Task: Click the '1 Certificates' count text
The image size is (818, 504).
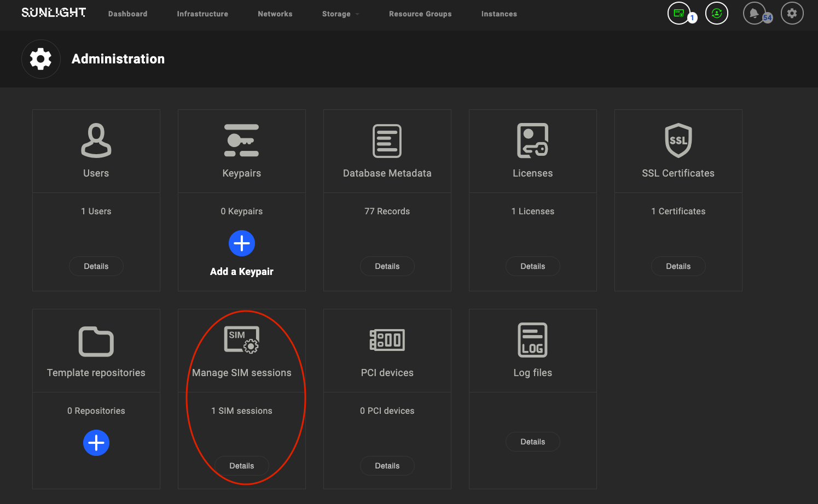Action: (678, 212)
